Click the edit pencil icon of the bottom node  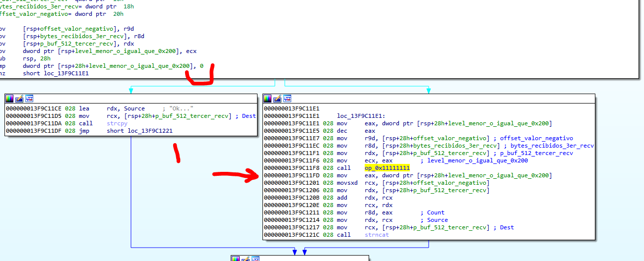[246, 259]
